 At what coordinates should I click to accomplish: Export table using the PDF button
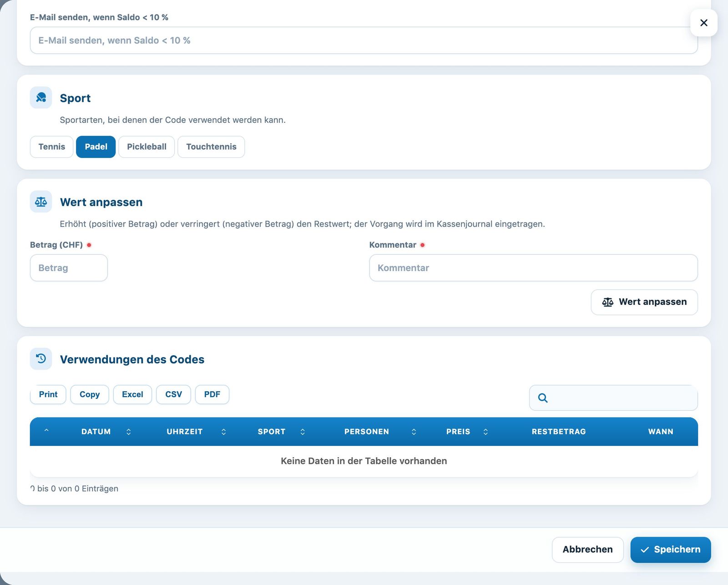pyautogui.click(x=212, y=394)
